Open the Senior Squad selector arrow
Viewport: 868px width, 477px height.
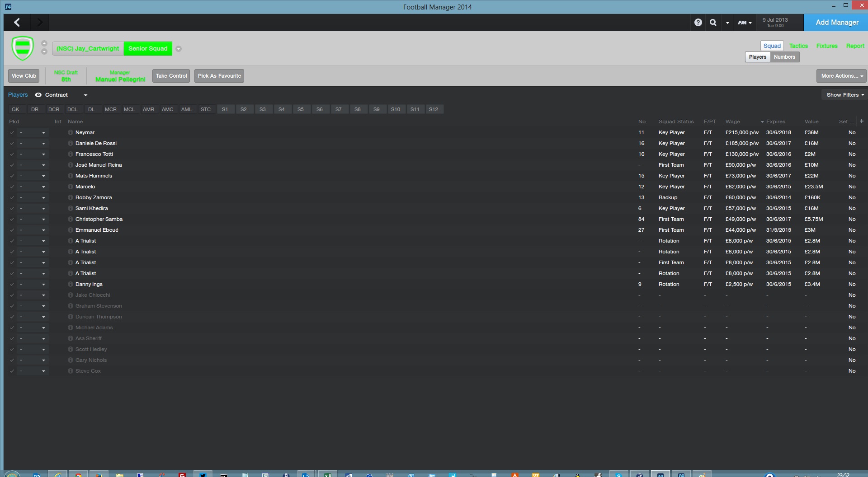coord(179,49)
